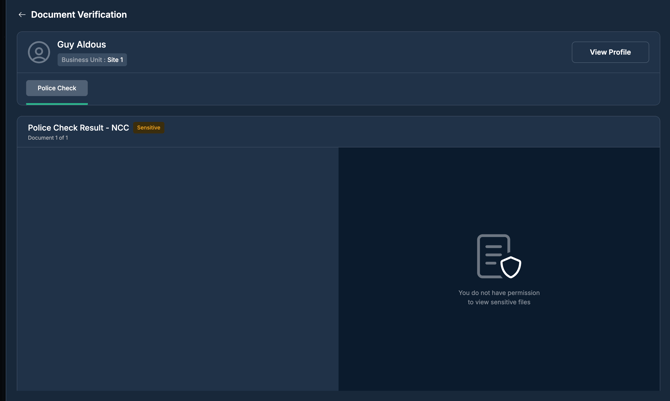Click the user avatar icon for Guy Aldous

(39, 52)
